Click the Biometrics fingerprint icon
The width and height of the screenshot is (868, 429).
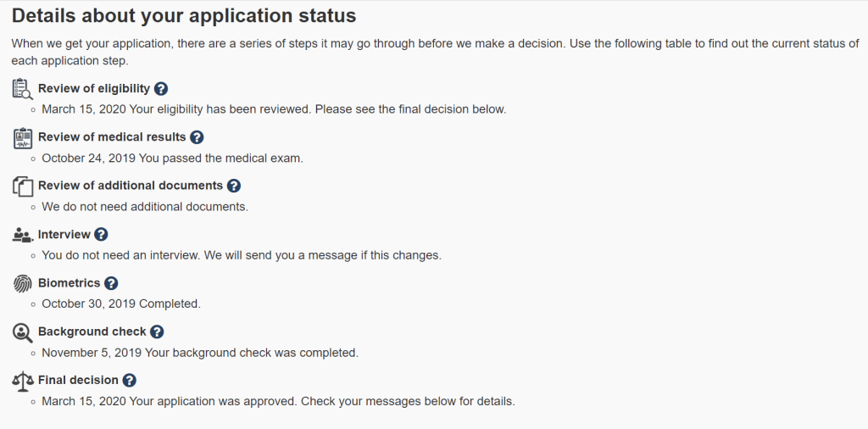[x=23, y=283]
